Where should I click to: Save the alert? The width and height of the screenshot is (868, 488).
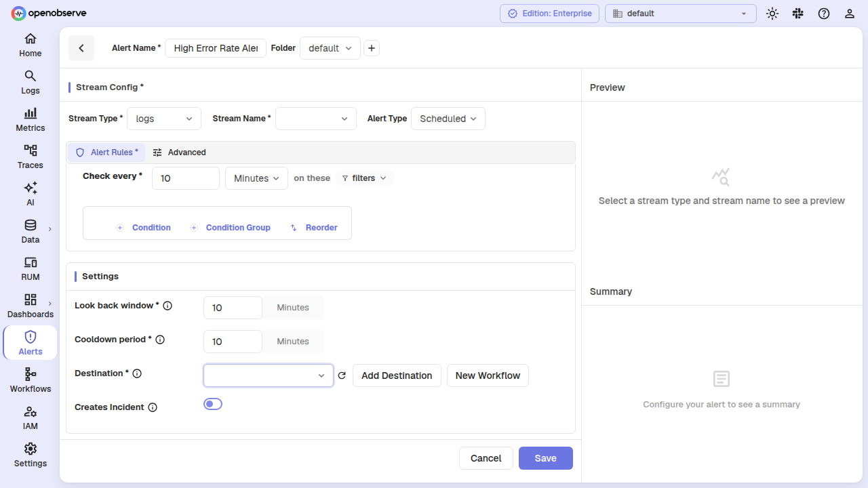(546, 458)
